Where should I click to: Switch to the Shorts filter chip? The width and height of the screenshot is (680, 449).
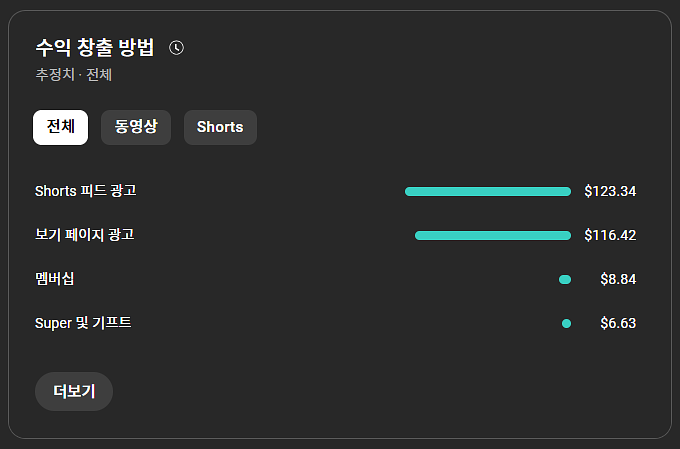pos(220,127)
